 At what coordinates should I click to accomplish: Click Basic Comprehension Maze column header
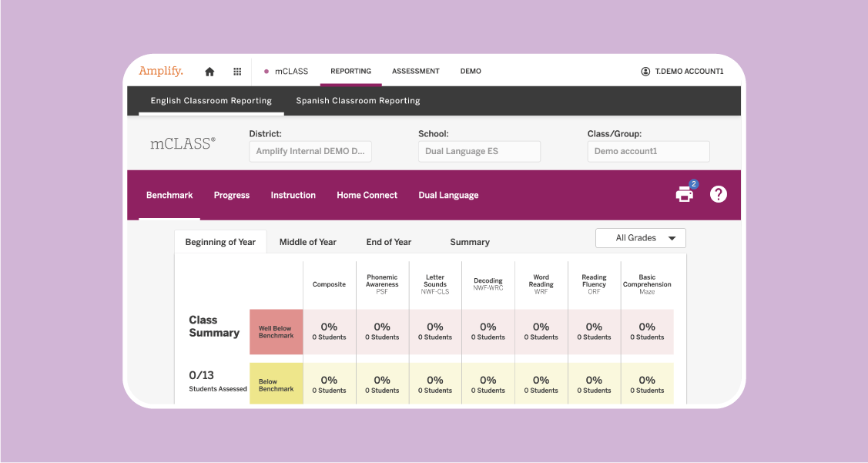(x=647, y=284)
